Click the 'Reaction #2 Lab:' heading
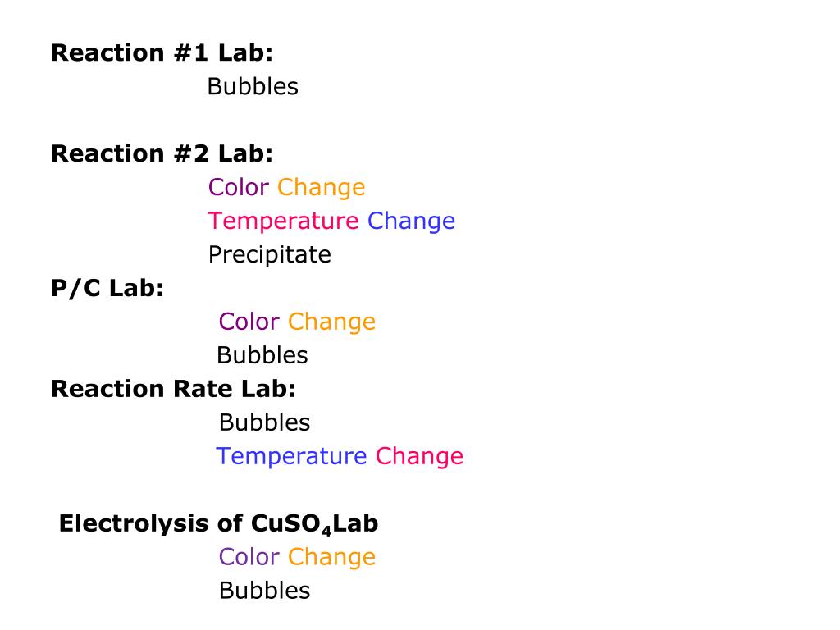This screenshot has width=840, height=630. pyautogui.click(x=162, y=153)
